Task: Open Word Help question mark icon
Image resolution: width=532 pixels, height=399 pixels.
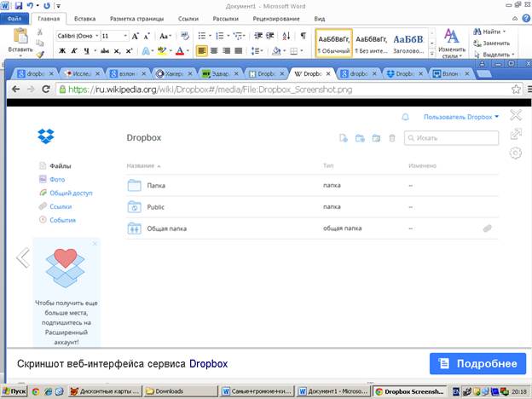Action: (527, 18)
